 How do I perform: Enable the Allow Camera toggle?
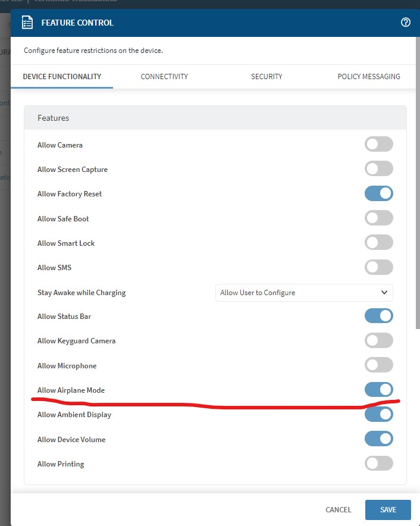[379, 145]
